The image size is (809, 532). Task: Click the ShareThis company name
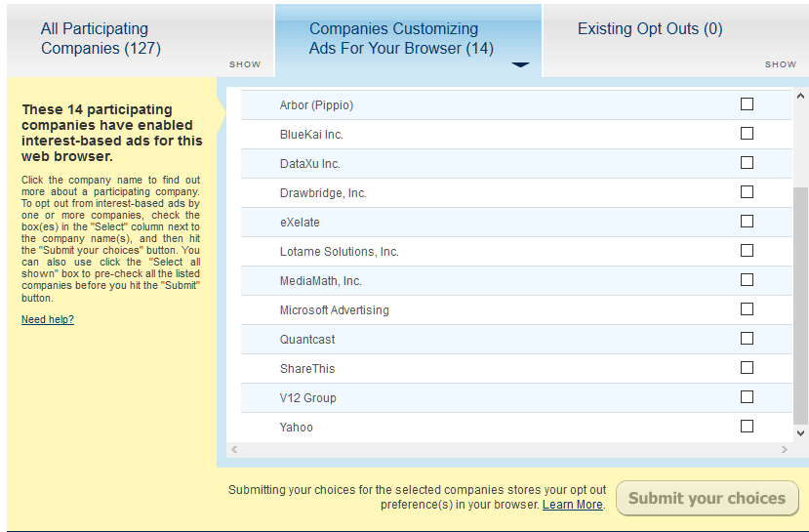click(307, 369)
